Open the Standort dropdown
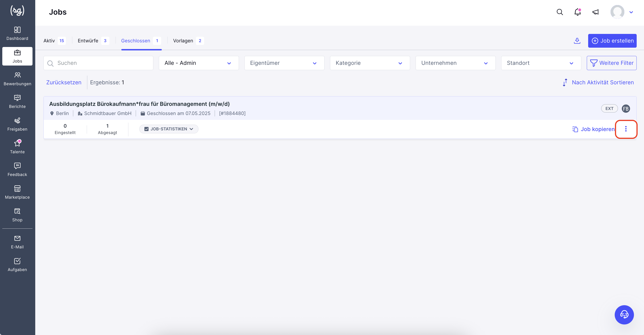The image size is (644, 335). [541, 63]
